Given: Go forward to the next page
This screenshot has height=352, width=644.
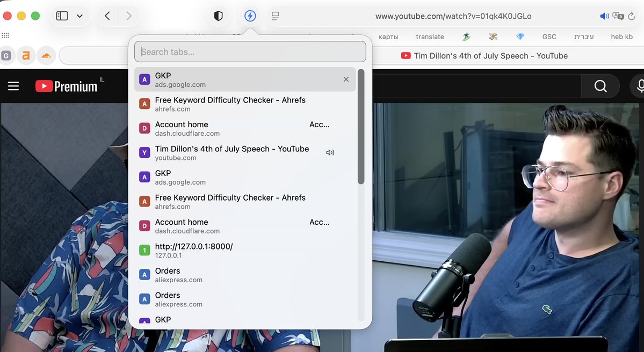Looking at the screenshot, I should click(x=129, y=16).
